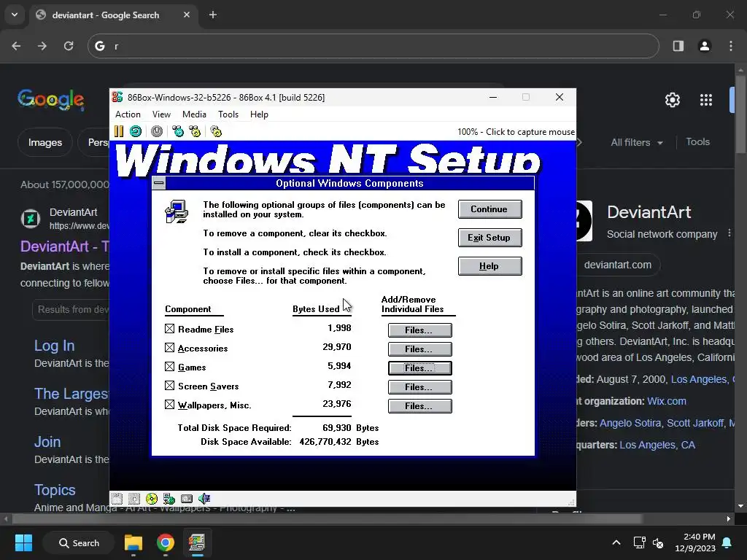Image resolution: width=747 pixels, height=560 pixels.
Task: Click the 86Box icon in the taskbar
Action: click(197, 542)
